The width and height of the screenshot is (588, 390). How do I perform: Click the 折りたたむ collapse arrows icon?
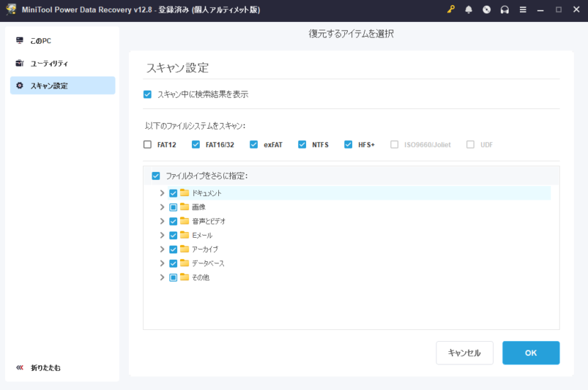[20, 367]
